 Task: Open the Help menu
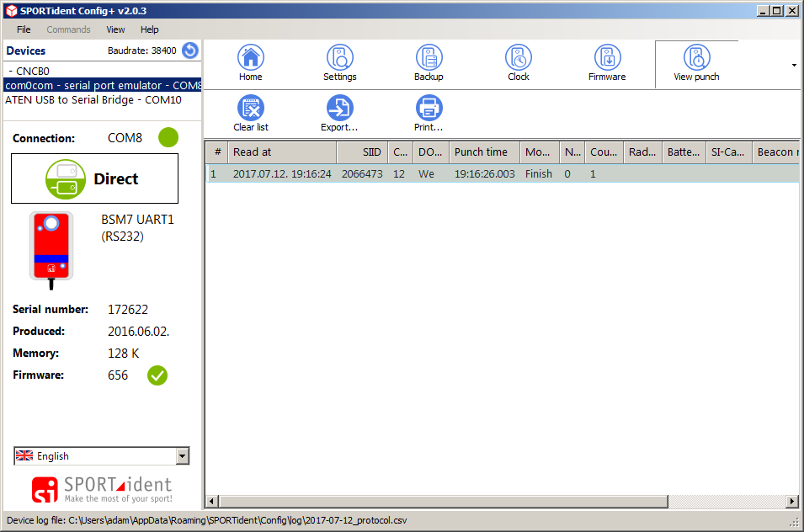coord(150,29)
